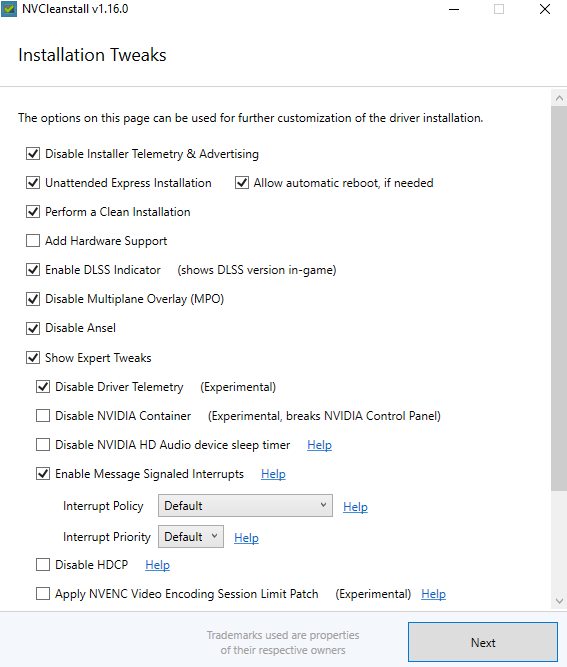Open Help for Message Signaled Interrupts

click(273, 474)
